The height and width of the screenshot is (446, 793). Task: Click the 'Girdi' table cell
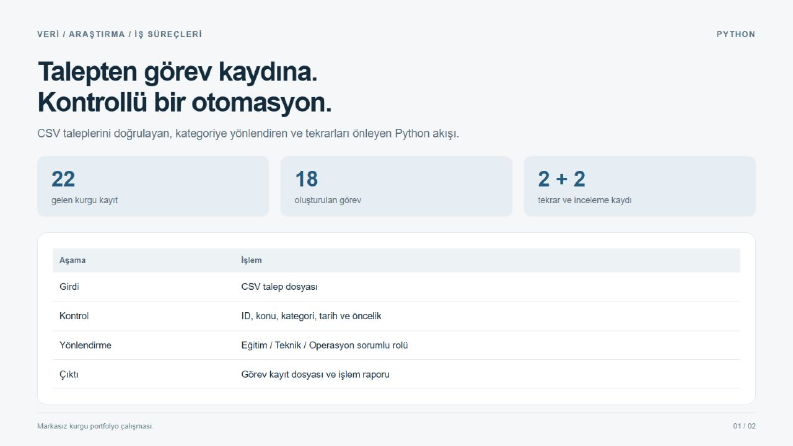69,287
